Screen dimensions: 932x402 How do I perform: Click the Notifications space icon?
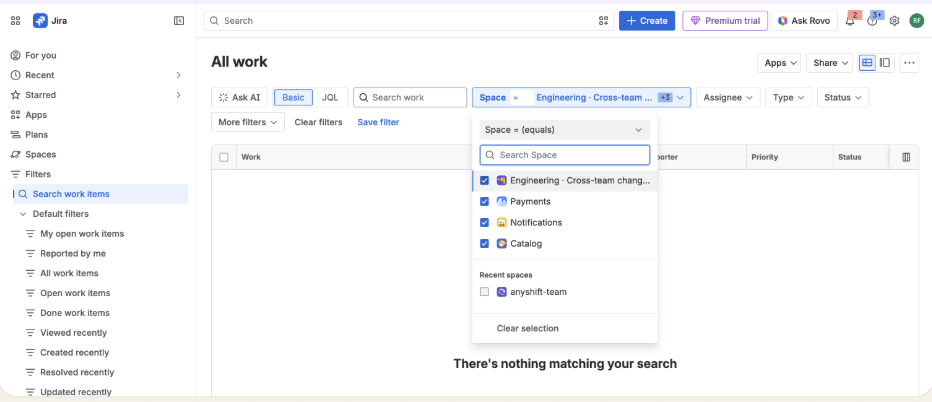pos(502,222)
